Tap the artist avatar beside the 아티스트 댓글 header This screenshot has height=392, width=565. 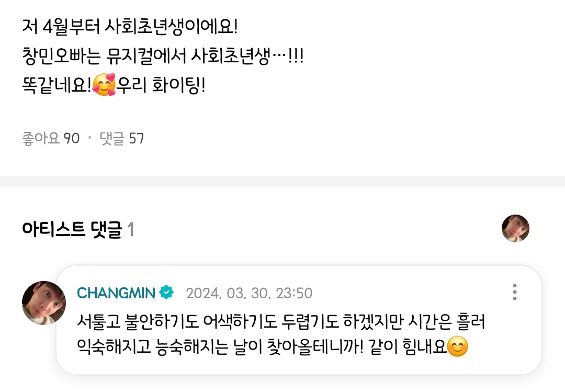tap(515, 229)
